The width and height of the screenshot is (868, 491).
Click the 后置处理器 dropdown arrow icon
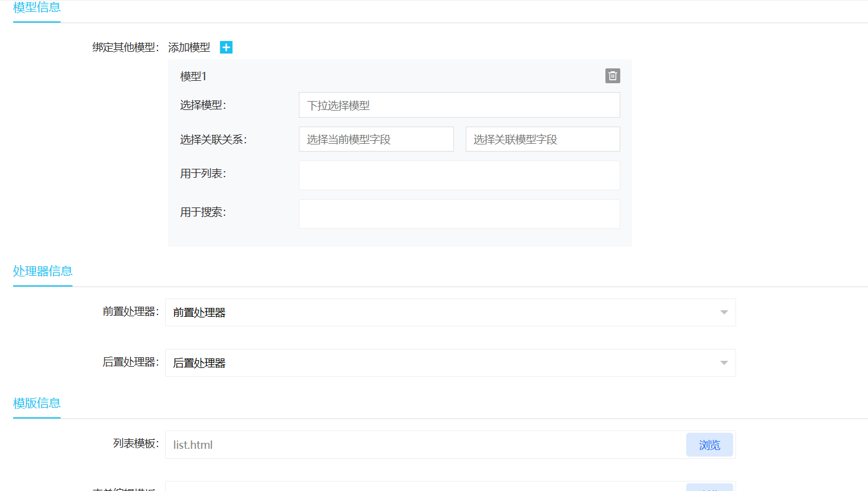tap(724, 363)
